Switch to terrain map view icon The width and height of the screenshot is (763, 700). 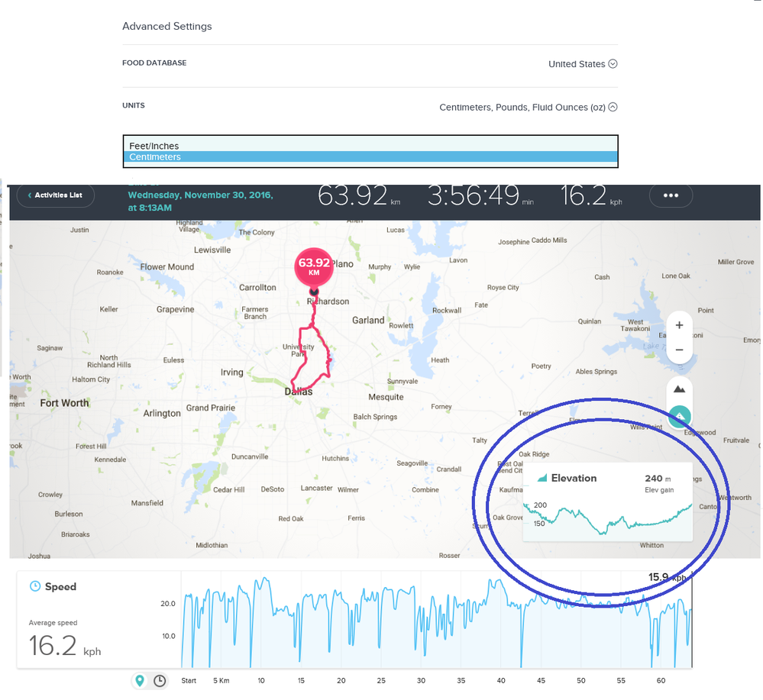point(679,389)
